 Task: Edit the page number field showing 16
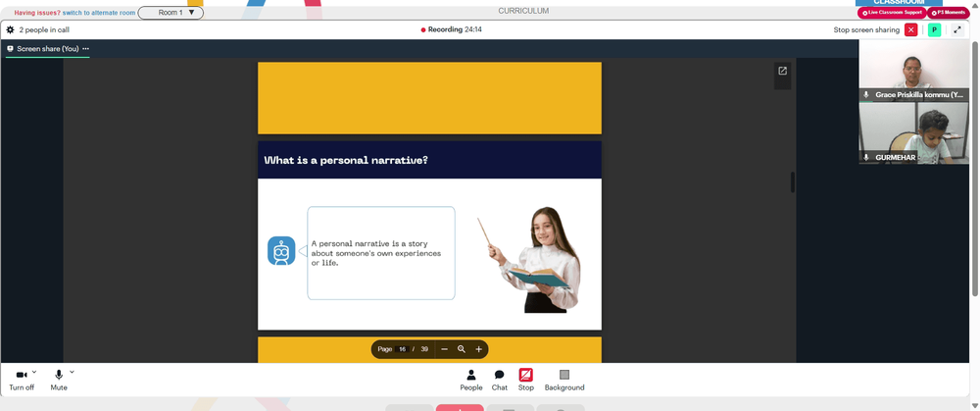[402, 349]
